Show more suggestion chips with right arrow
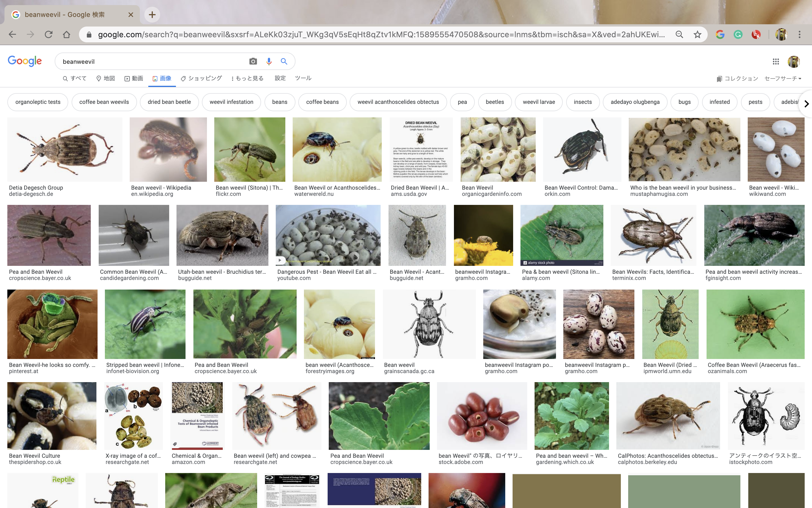This screenshot has width=812, height=508. click(x=807, y=104)
